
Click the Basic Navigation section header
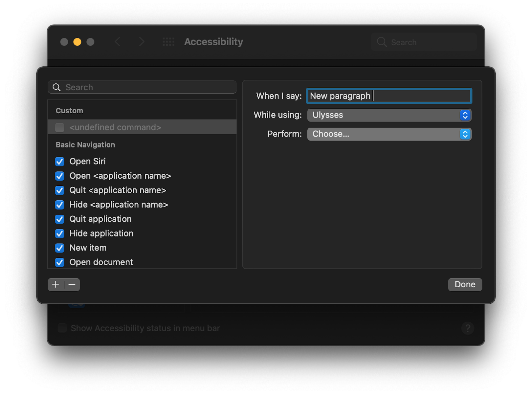[85, 145]
